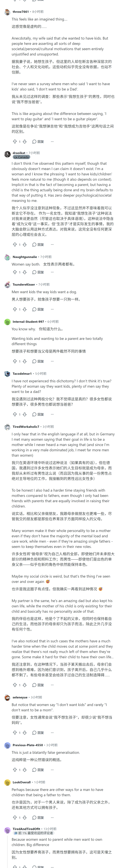Open more options on draoikat's comment

pos(52,244)
